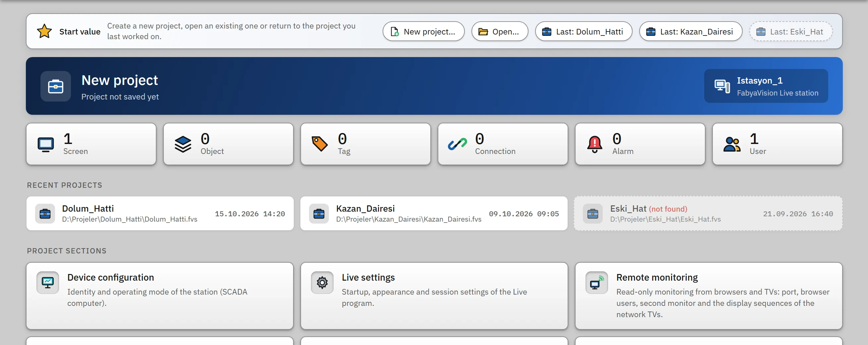Screen dimensions: 868x345
Task: Open the Live settings section
Action: click(x=434, y=296)
